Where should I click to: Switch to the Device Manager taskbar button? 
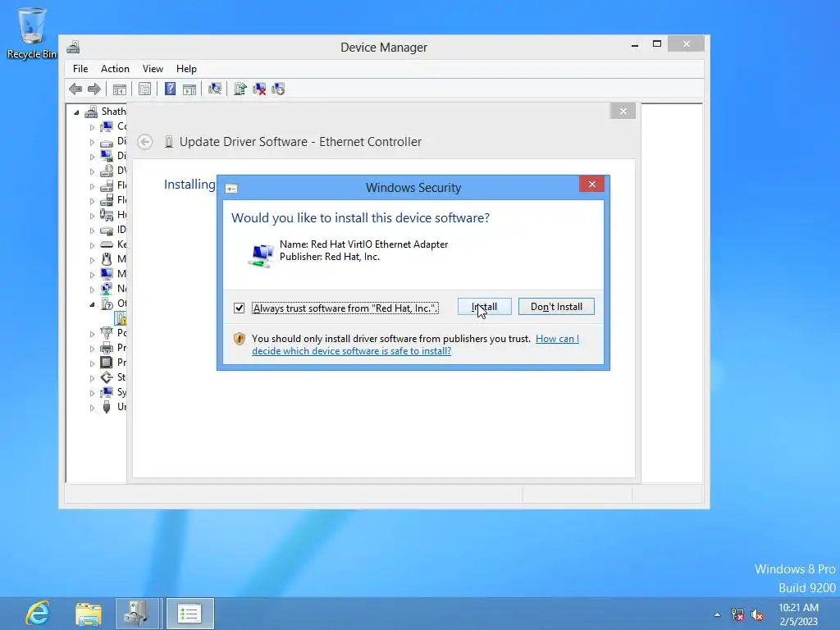point(137,614)
